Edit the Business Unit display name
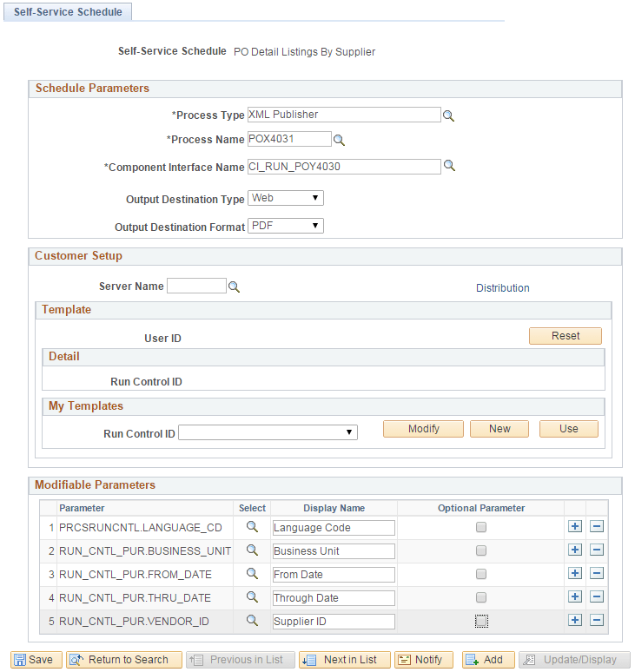The height and width of the screenshot is (672, 635). (334, 551)
